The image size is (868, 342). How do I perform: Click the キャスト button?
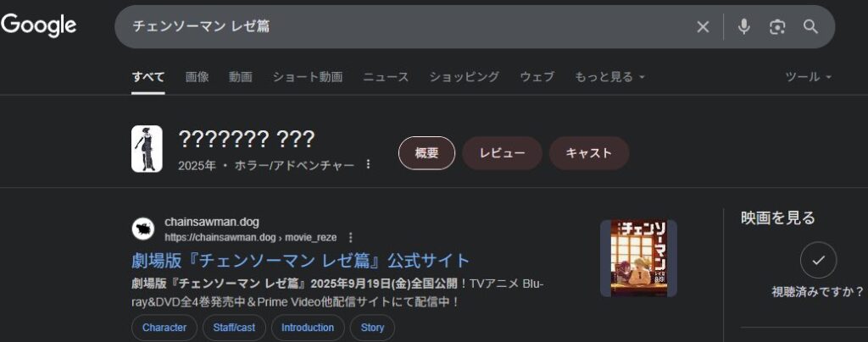tap(588, 153)
